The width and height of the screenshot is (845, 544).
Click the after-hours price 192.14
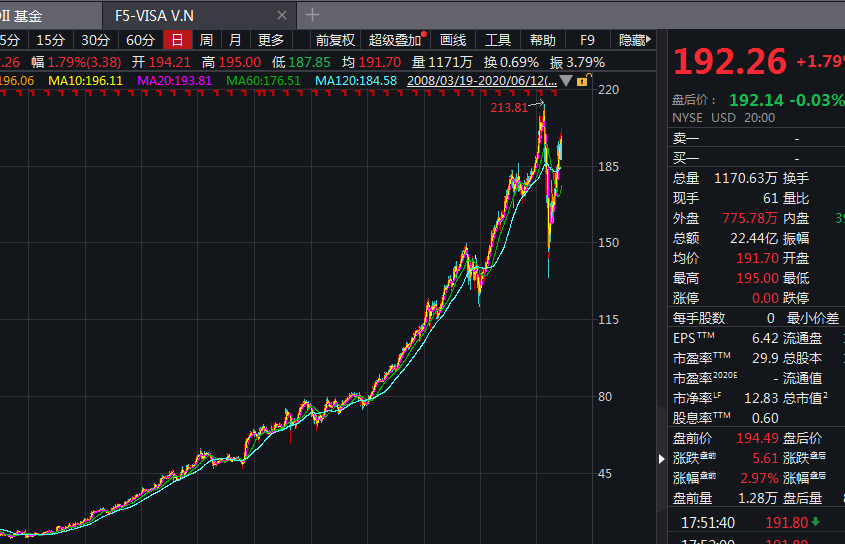pos(756,100)
